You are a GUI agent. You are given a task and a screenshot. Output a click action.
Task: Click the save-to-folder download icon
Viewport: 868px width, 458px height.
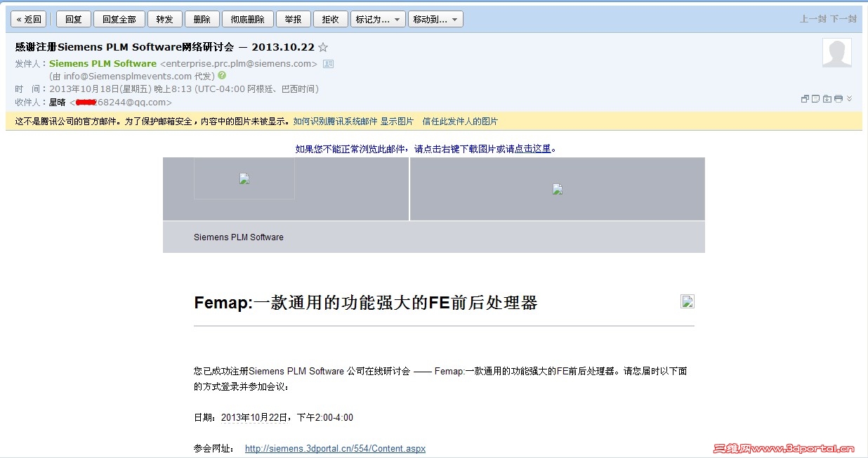click(x=827, y=99)
